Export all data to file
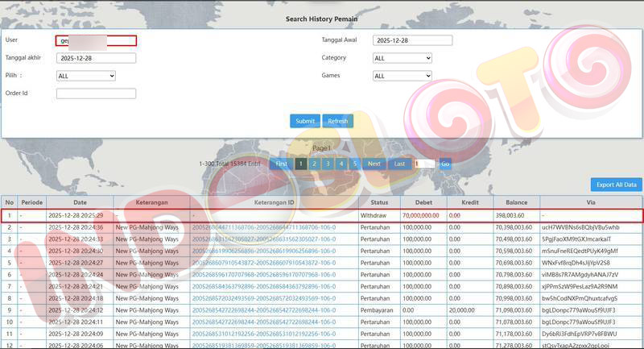 tap(616, 185)
